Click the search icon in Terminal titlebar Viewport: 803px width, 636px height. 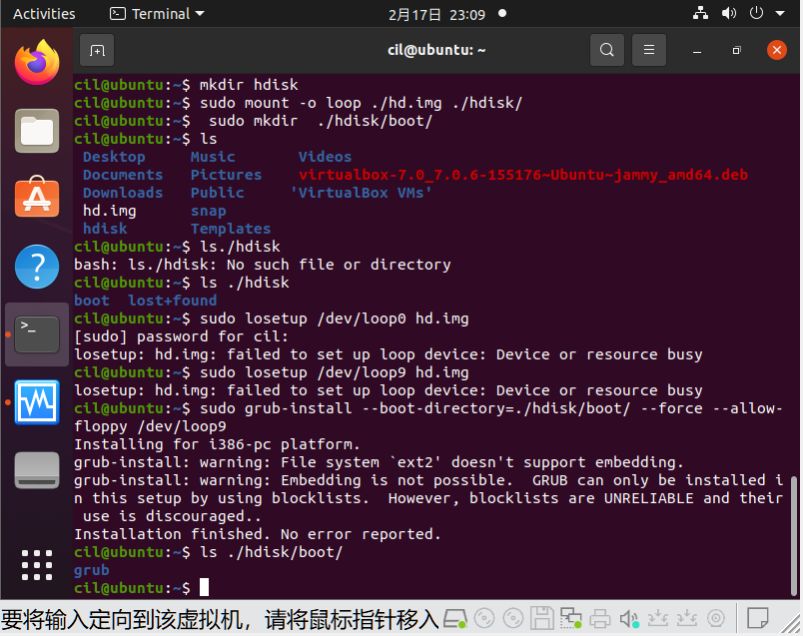606,49
